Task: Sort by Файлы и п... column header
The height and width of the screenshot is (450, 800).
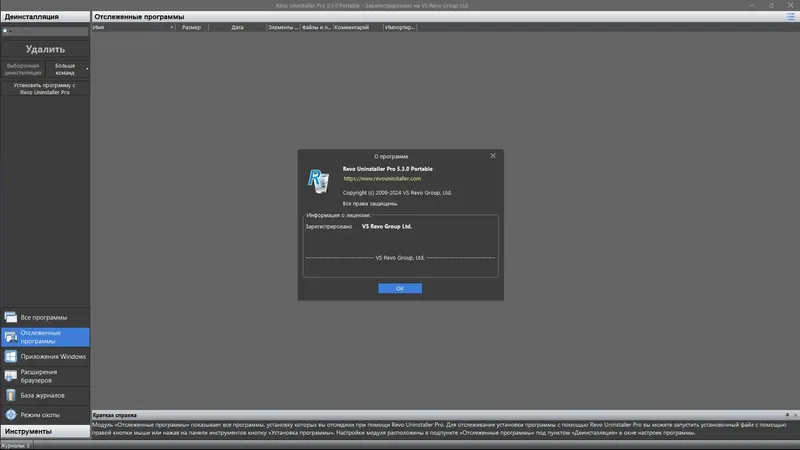Action: [x=316, y=28]
